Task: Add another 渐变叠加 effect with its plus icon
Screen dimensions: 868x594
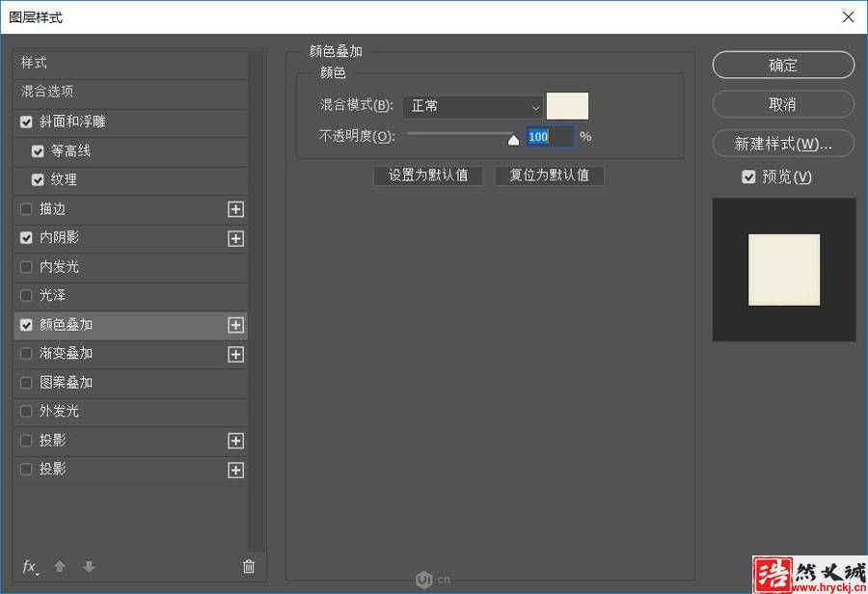Action: pyautogui.click(x=236, y=354)
